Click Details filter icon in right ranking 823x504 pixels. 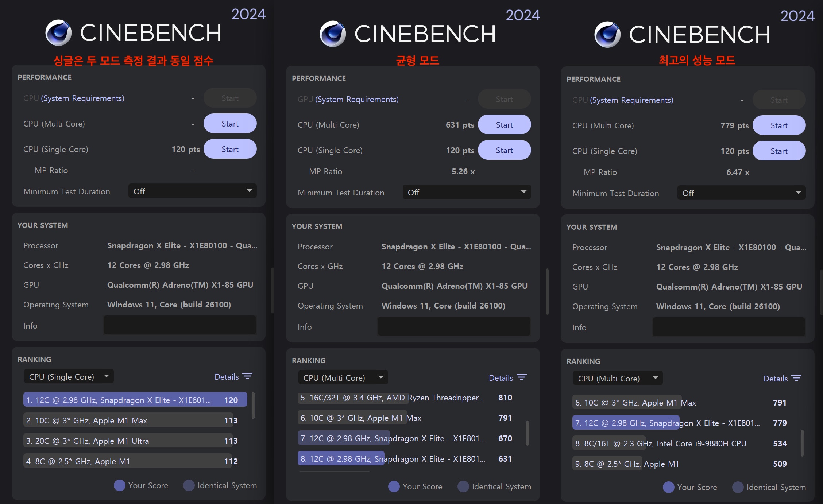coord(797,378)
